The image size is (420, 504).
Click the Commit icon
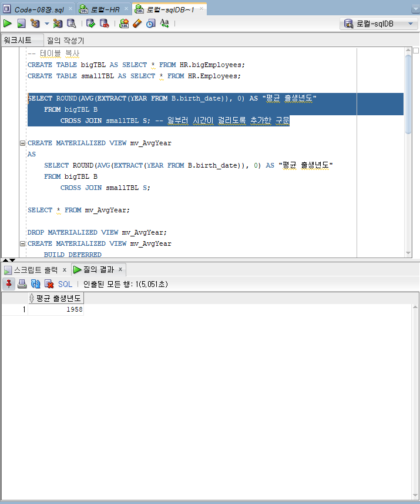coord(90,23)
